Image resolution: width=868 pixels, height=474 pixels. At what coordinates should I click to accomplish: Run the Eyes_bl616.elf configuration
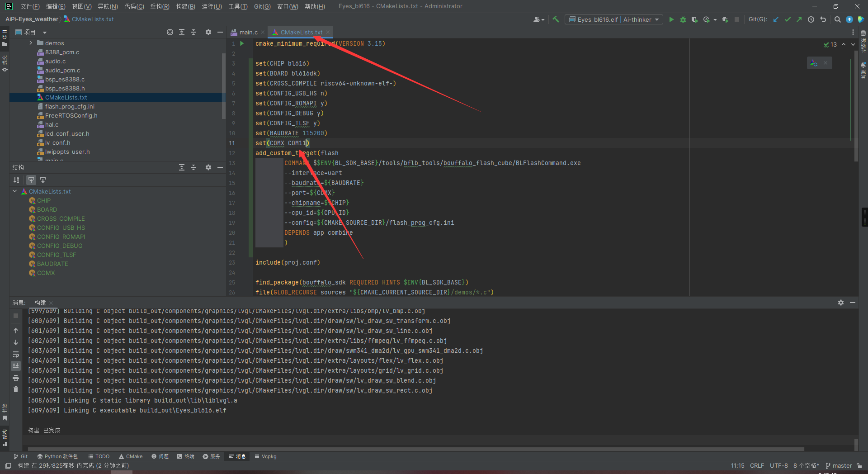point(671,19)
